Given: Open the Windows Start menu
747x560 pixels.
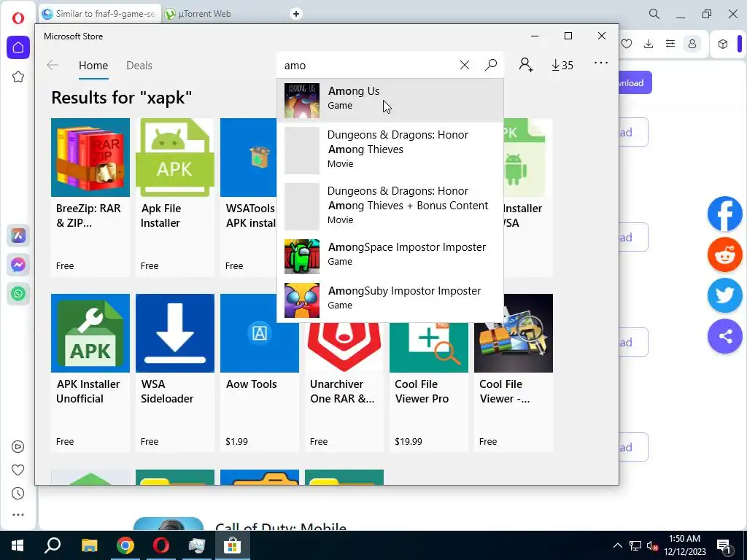Looking at the screenshot, I should pyautogui.click(x=18, y=545).
